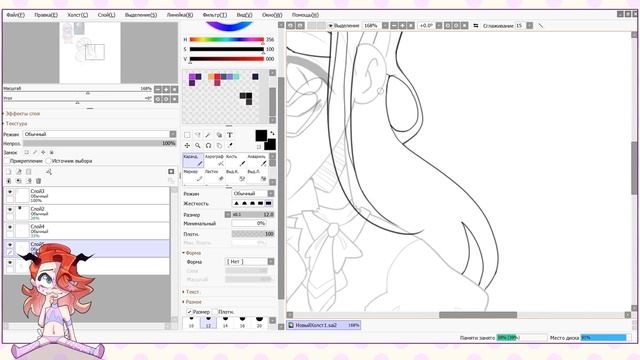Select the hand pan tool
This screenshot has width=640, height=360.
click(x=219, y=145)
